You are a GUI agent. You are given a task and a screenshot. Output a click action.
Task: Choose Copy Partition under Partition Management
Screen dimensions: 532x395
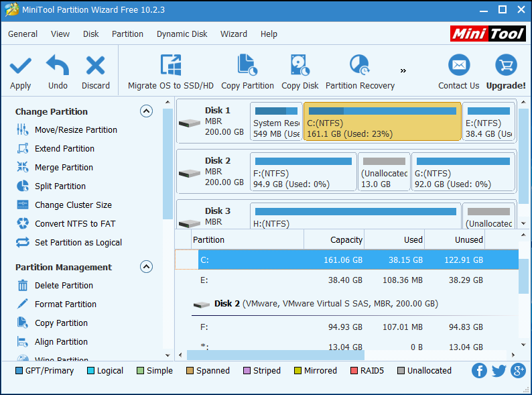(52, 323)
